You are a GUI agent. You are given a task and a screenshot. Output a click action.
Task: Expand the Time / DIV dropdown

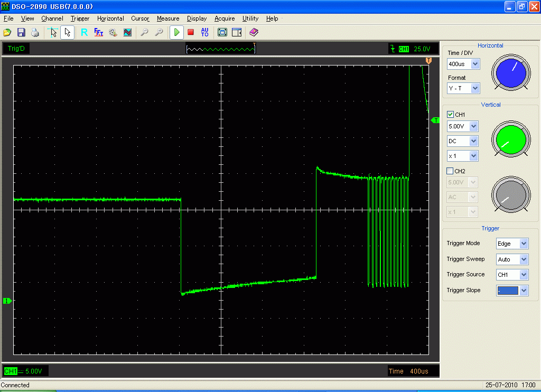475,64
